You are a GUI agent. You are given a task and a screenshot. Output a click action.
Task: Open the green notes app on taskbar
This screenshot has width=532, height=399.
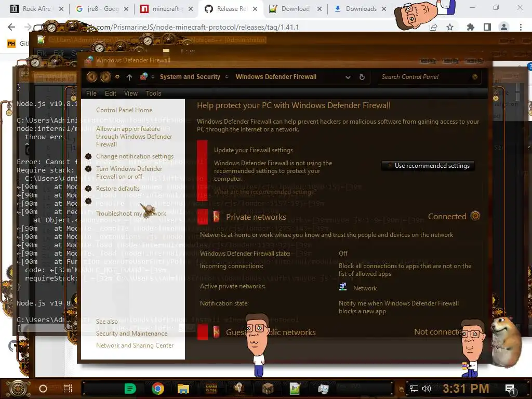click(130, 389)
